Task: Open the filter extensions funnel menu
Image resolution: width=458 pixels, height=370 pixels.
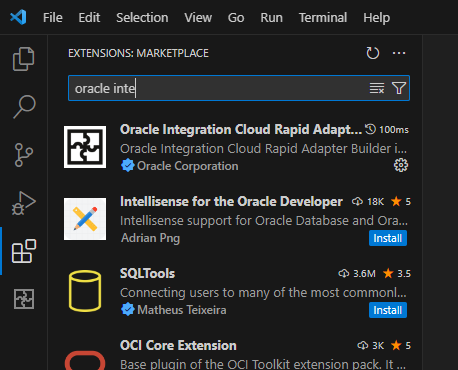Action: click(399, 88)
